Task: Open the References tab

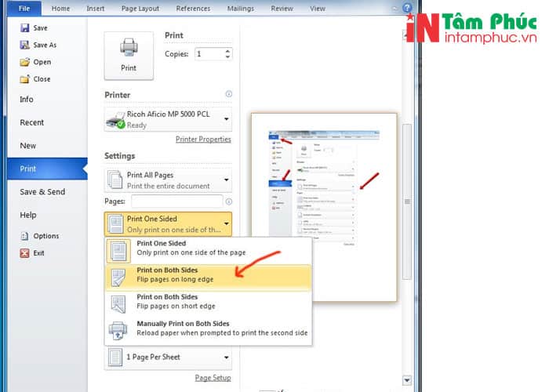Action: click(x=193, y=9)
